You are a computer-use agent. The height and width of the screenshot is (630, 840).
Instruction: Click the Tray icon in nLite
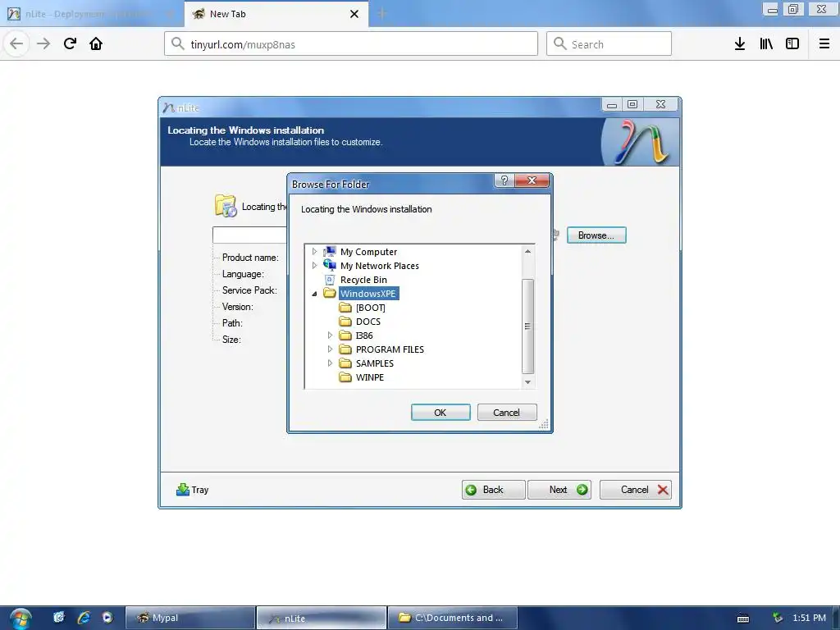coord(183,489)
